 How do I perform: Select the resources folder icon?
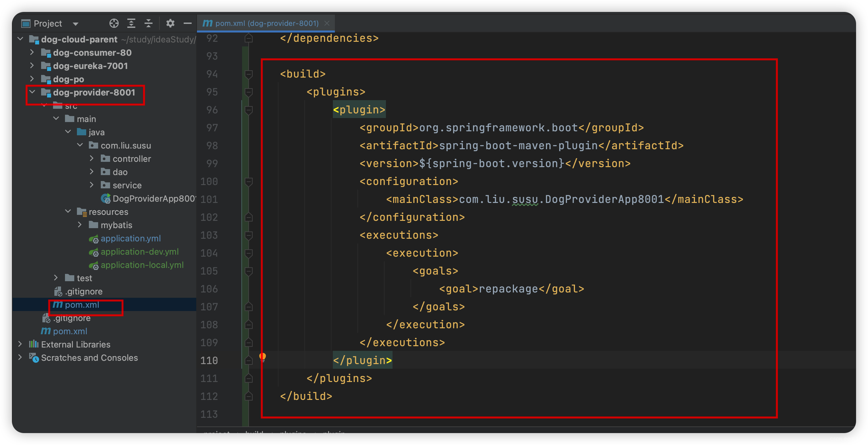[82, 212]
